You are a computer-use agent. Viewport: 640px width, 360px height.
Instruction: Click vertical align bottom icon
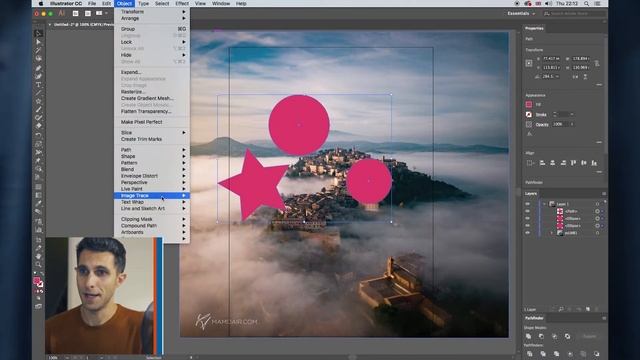pyautogui.click(x=594, y=163)
